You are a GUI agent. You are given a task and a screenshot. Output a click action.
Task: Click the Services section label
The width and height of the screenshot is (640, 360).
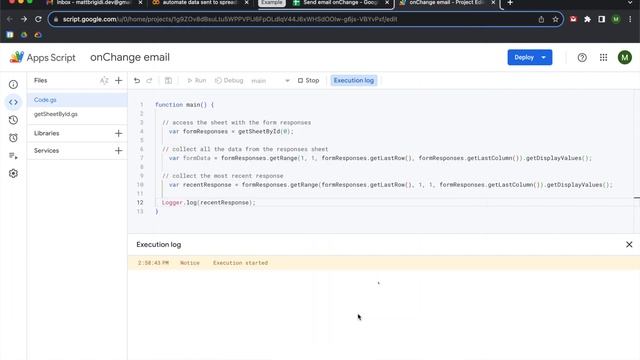46,151
